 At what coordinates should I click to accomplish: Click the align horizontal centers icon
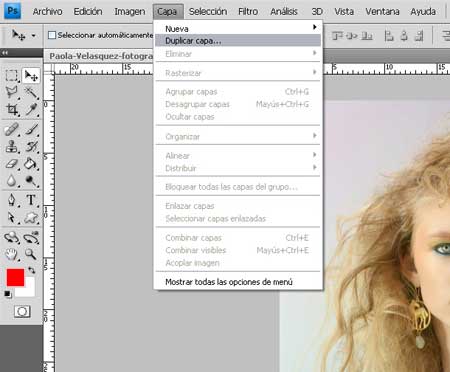pos(404,35)
